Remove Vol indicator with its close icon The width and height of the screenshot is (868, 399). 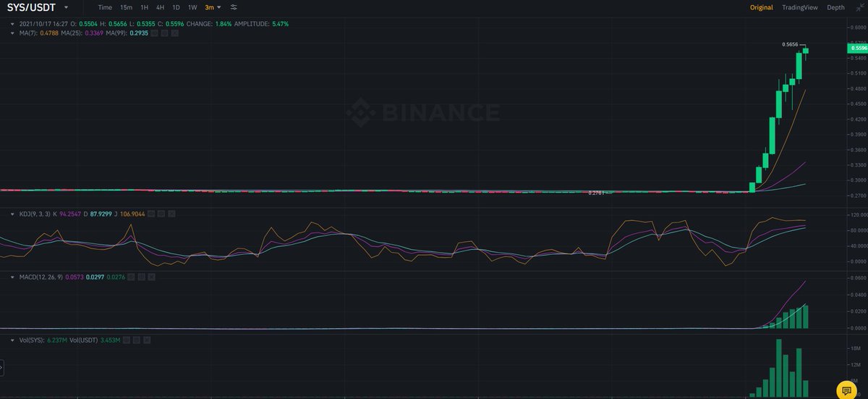tap(147, 340)
